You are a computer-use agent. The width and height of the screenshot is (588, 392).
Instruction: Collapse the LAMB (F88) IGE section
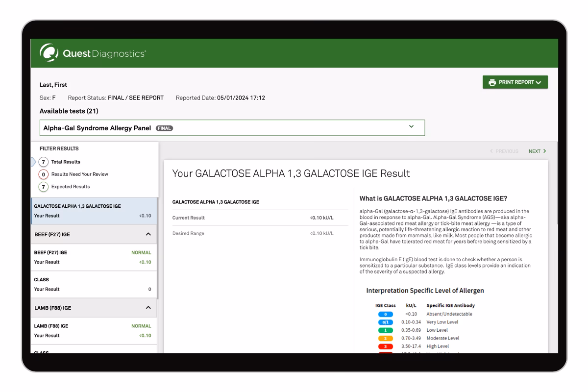pos(148,308)
